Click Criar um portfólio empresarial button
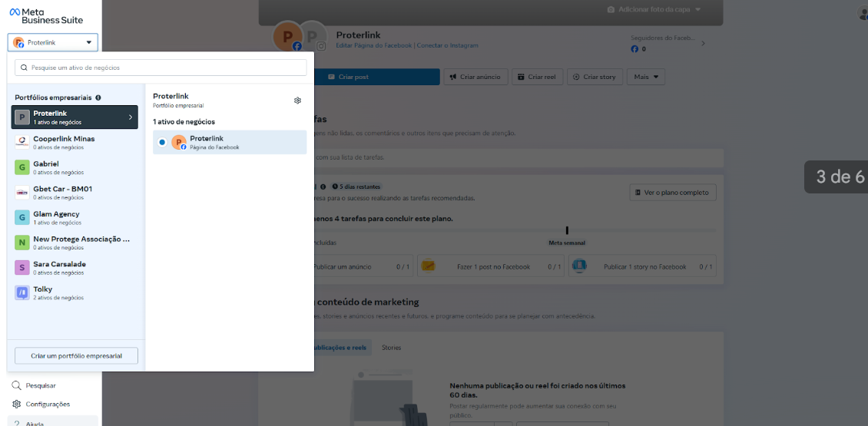 point(76,355)
